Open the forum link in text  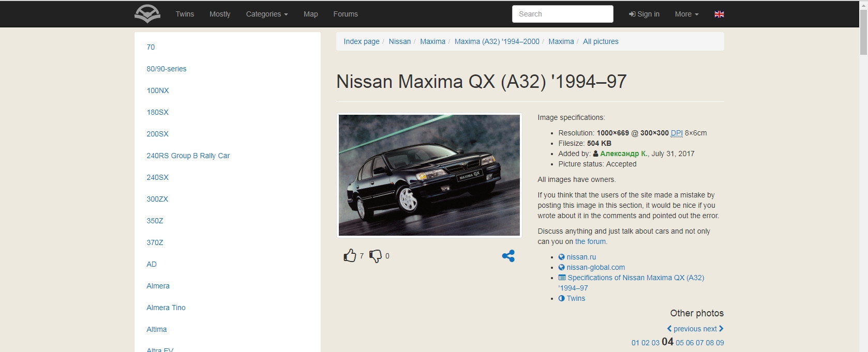click(x=590, y=241)
